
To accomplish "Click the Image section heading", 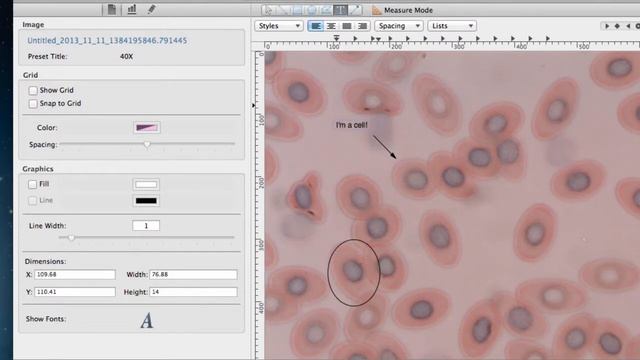I will pos(33,25).
